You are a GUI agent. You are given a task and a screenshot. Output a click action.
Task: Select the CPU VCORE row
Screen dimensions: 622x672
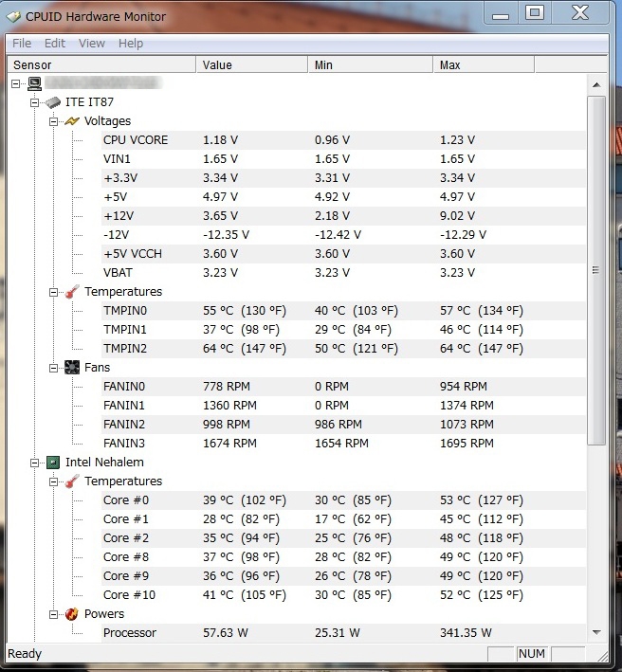click(x=343, y=140)
